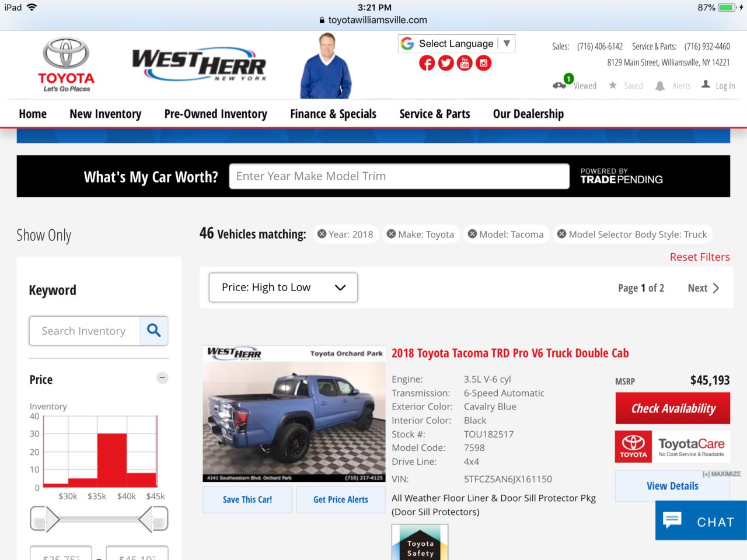Open the blue Tacoma vehicle photo
Viewport: 747px width, 560px height.
point(294,414)
